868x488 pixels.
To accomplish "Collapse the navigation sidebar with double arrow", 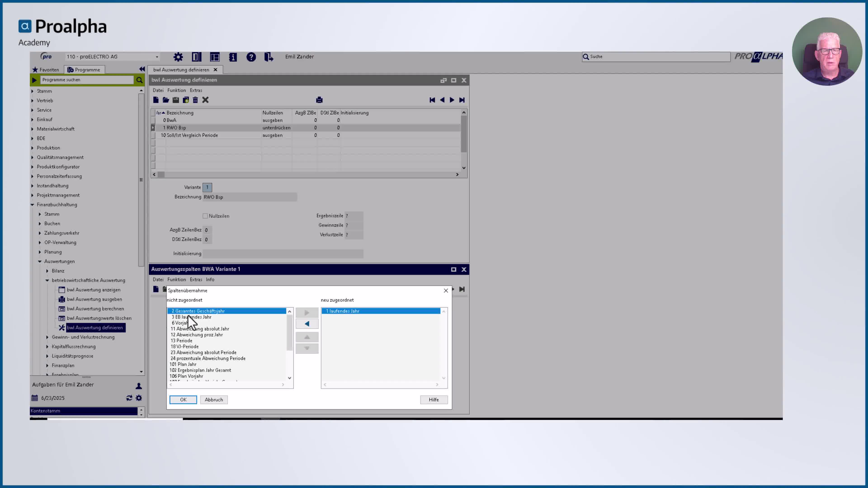I will (142, 69).
